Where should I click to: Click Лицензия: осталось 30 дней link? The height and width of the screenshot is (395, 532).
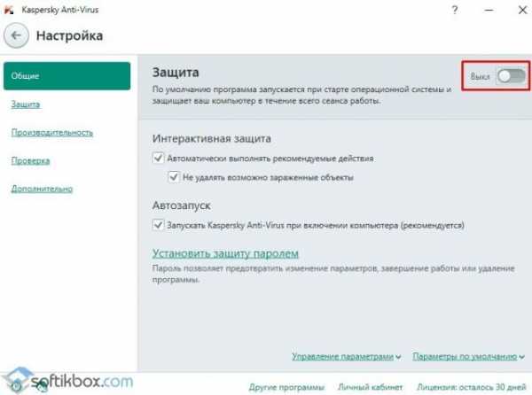pos(472,387)
